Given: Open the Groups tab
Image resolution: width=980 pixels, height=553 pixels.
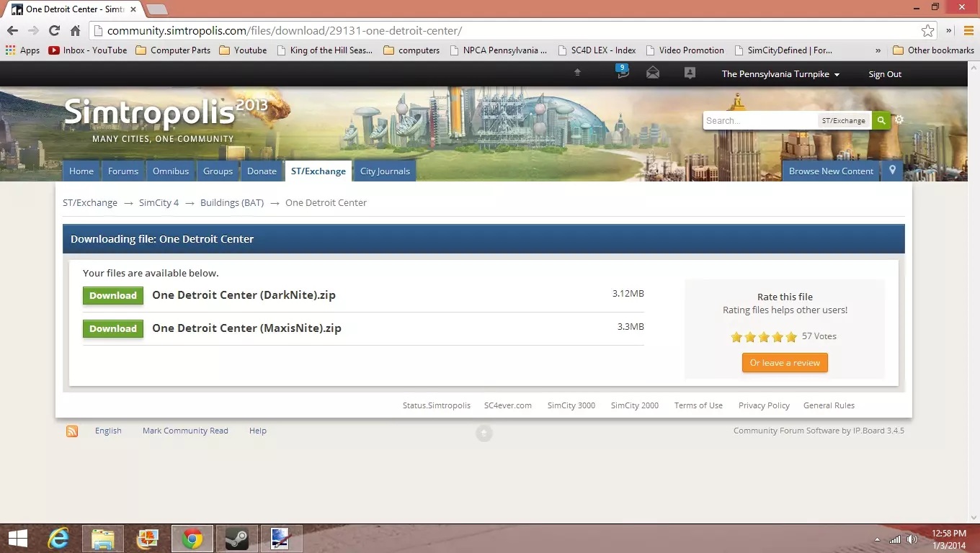Looking at the screenshot, I should click(218, 171).
